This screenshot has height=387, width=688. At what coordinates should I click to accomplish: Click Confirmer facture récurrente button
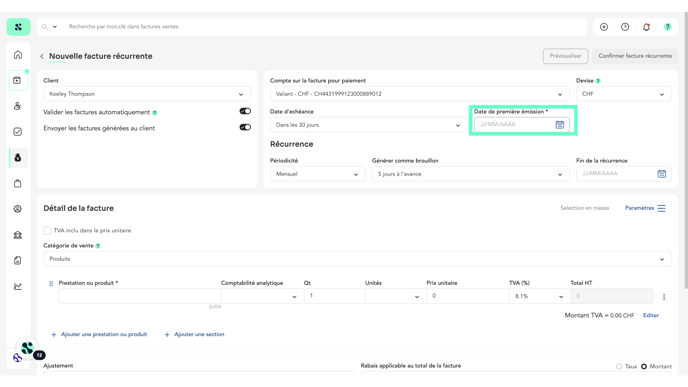pyautogui.click(x=635, y=56)
